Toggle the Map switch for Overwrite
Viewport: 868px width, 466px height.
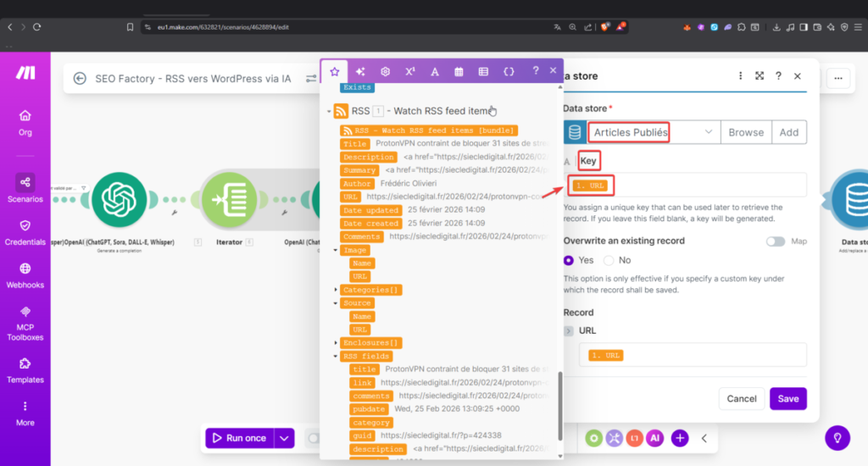pyautogui.click(x=776, y=241)
